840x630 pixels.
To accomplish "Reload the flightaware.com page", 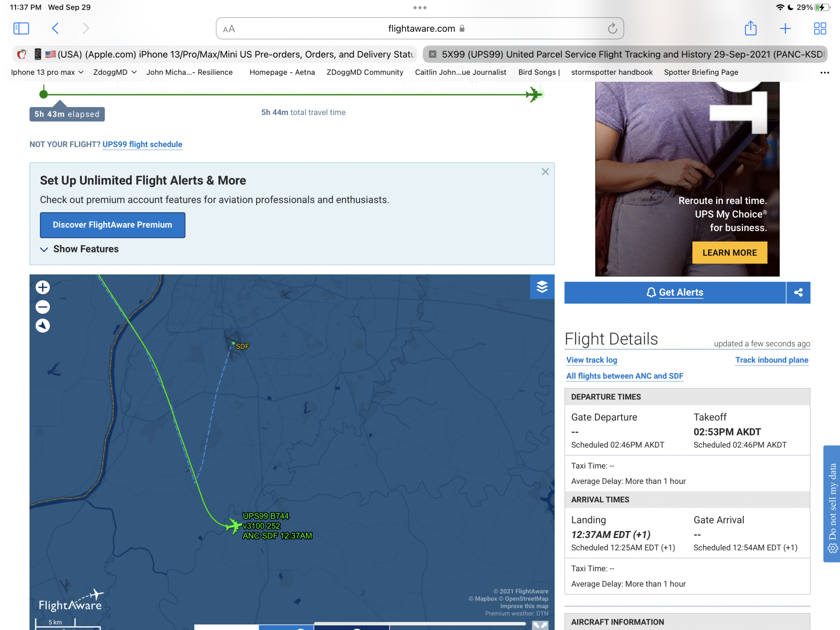I will click(612, 28).
